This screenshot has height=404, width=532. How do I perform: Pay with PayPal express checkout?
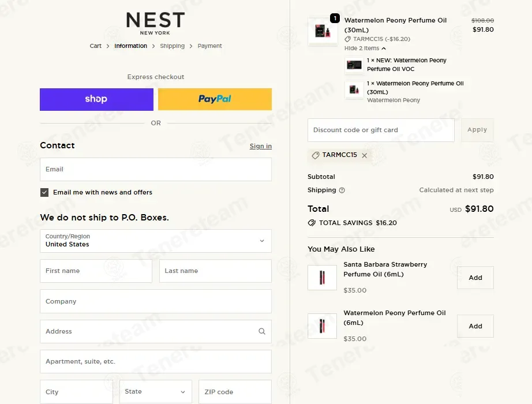(215, 99)
